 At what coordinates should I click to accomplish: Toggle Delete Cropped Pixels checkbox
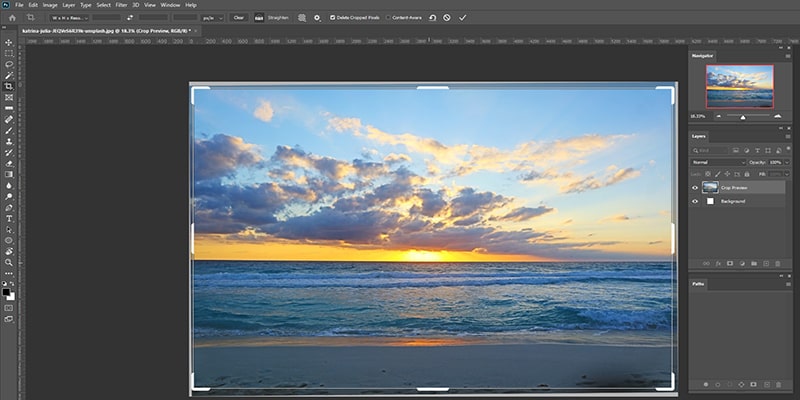pyautogui.click(x=333, y=18)
